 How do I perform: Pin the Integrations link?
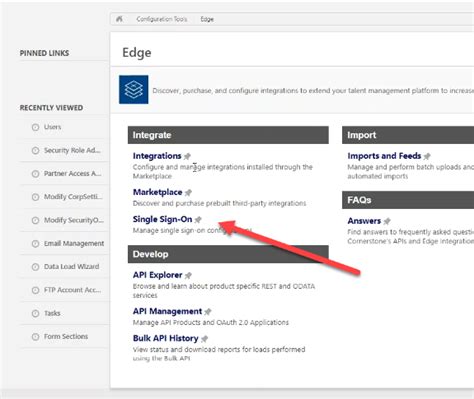tap(187, 156)
